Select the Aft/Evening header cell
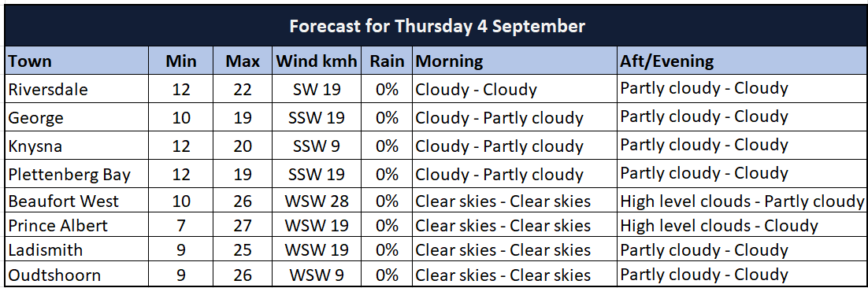868x288 pixels. coord(741,61)
